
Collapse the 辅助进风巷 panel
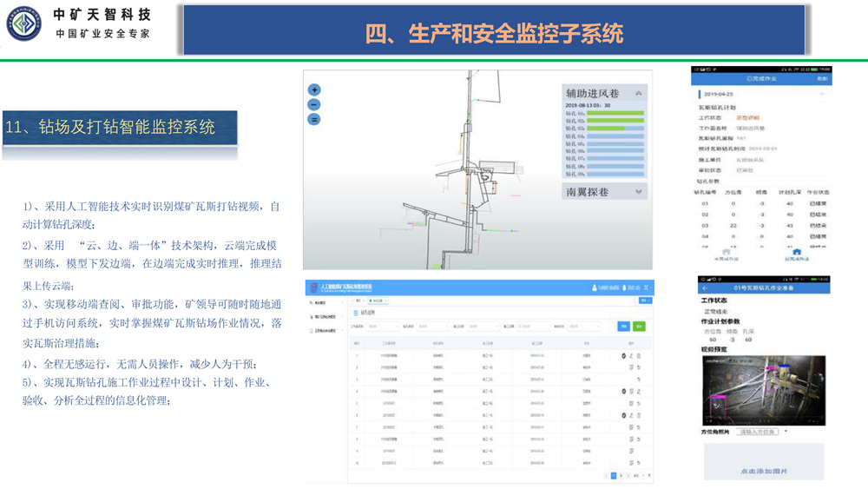(x=639, y=93)
